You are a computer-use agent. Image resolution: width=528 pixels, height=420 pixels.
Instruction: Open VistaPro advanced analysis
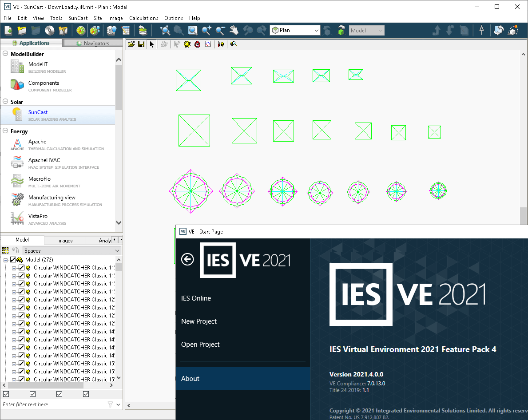(x=57, y=219)
